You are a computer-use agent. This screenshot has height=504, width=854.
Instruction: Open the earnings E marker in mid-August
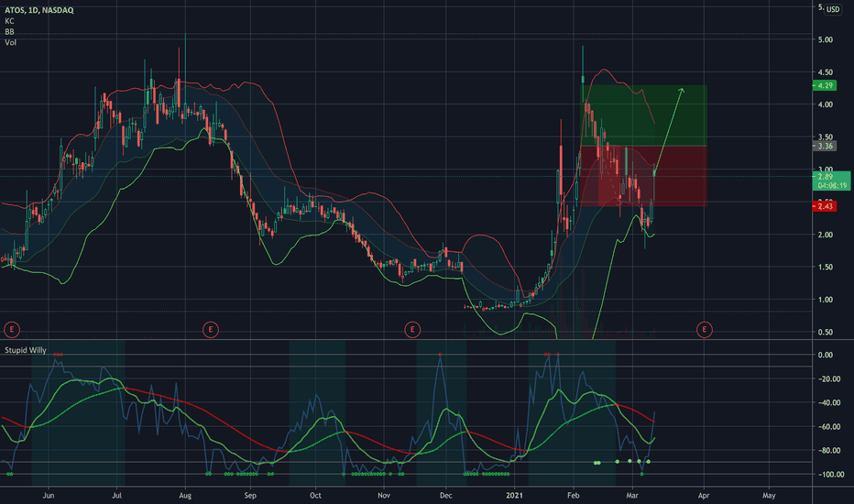[x=211, y=329]
